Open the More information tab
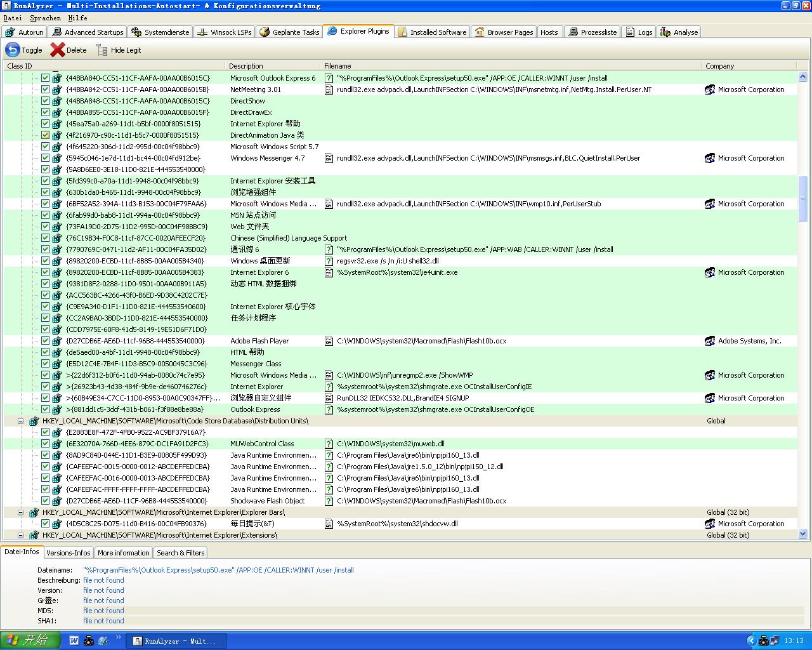The height and width of the screenshot is (650, 812). pos(124,553)
